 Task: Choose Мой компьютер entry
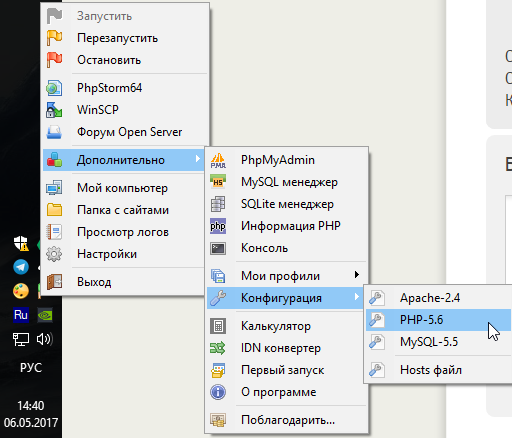pos(125,188)
